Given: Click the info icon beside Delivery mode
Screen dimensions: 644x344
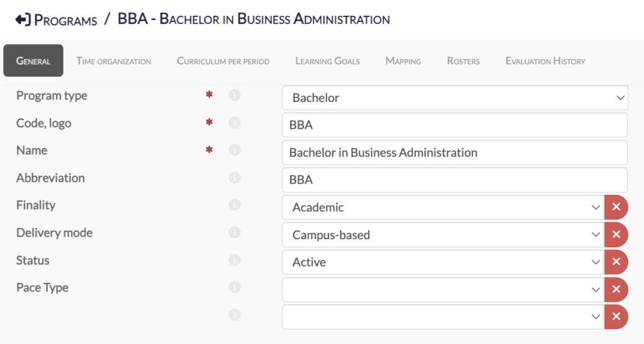Looking at the screenshot, I should tap(235, 233).
